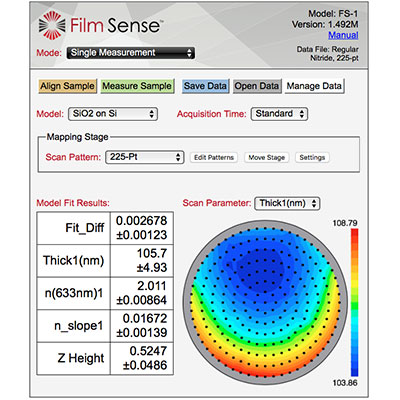Click the Film Sense starburst logo
The image size is (400, 400).
pos(52,26)
